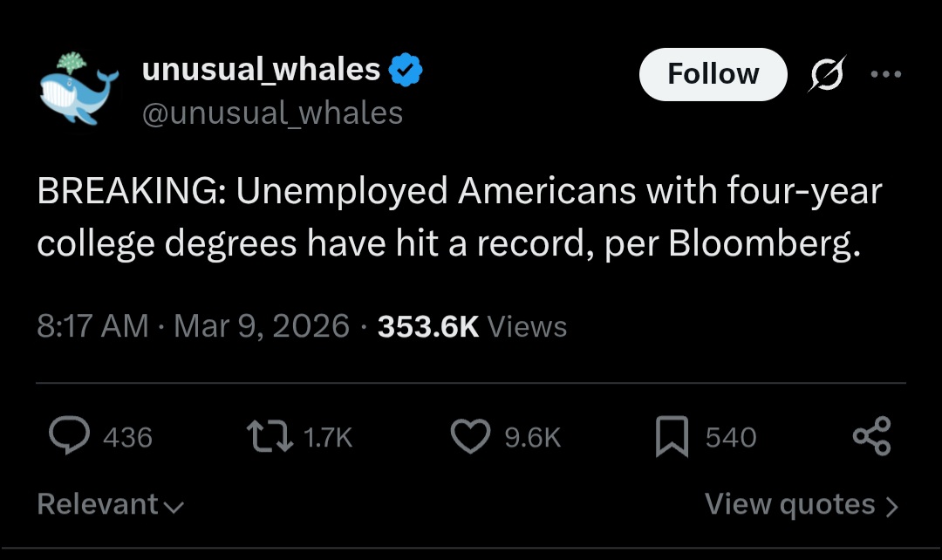Click the 9.6K likes count
This screenshot has height=560, width=942.
532,437
